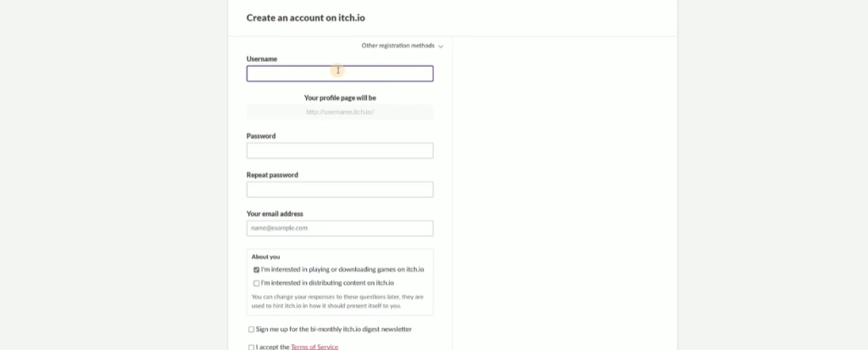This screenshot has width=868, height=350.
Task: Click the Password field label
Action: pyautogui.click(x=261, y=136)
